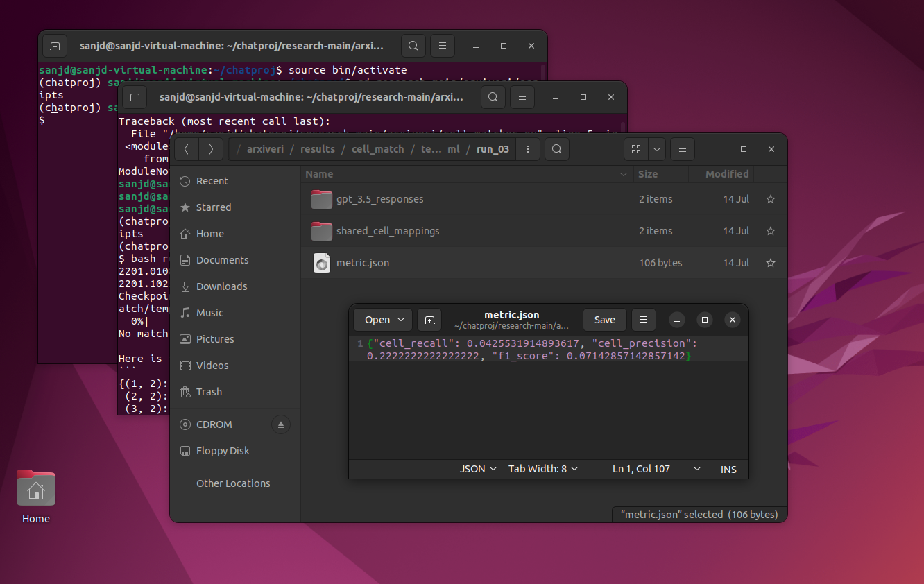Switch to grid view in Files
This screenshot has height=584, width=924.
(x=636, y=149)
